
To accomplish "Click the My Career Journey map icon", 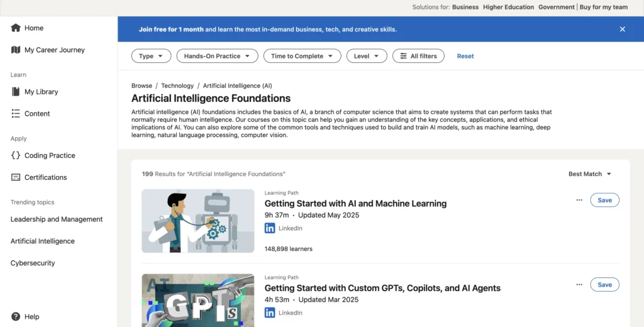I will (x=16, y=50).
